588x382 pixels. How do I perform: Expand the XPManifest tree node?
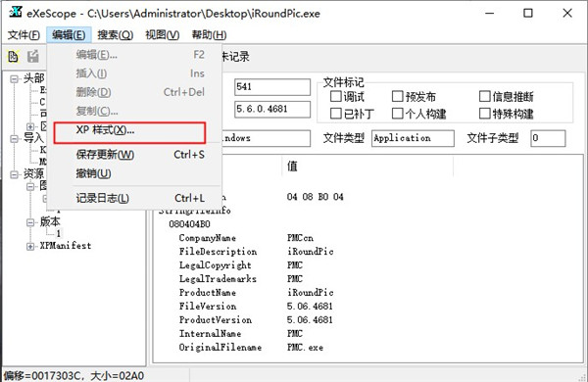click(x=30, y=246)
